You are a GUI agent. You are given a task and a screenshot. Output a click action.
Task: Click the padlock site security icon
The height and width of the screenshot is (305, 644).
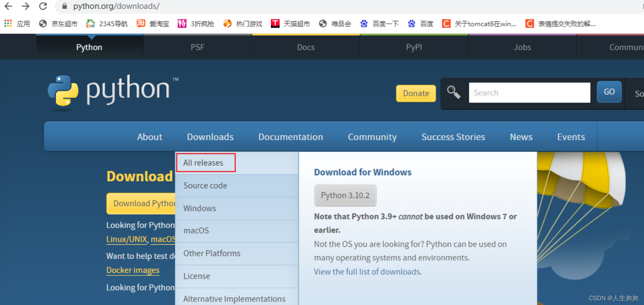tap(65, 6)
